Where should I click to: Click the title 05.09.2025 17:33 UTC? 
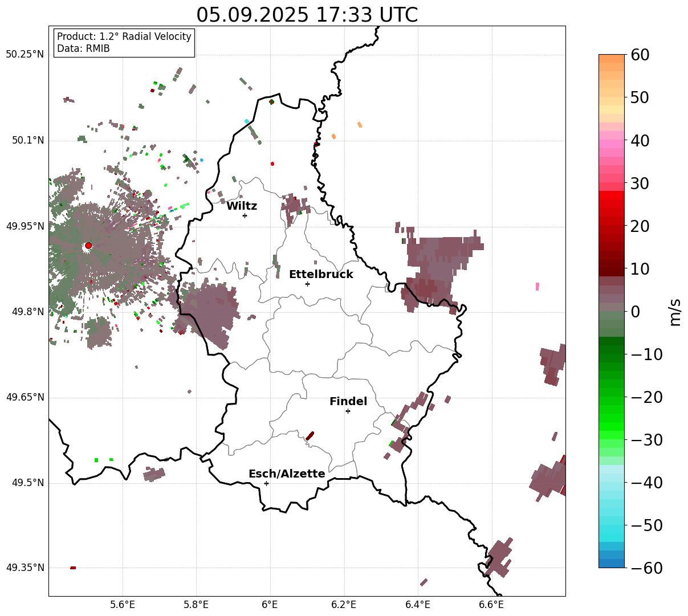click(307, 15)
